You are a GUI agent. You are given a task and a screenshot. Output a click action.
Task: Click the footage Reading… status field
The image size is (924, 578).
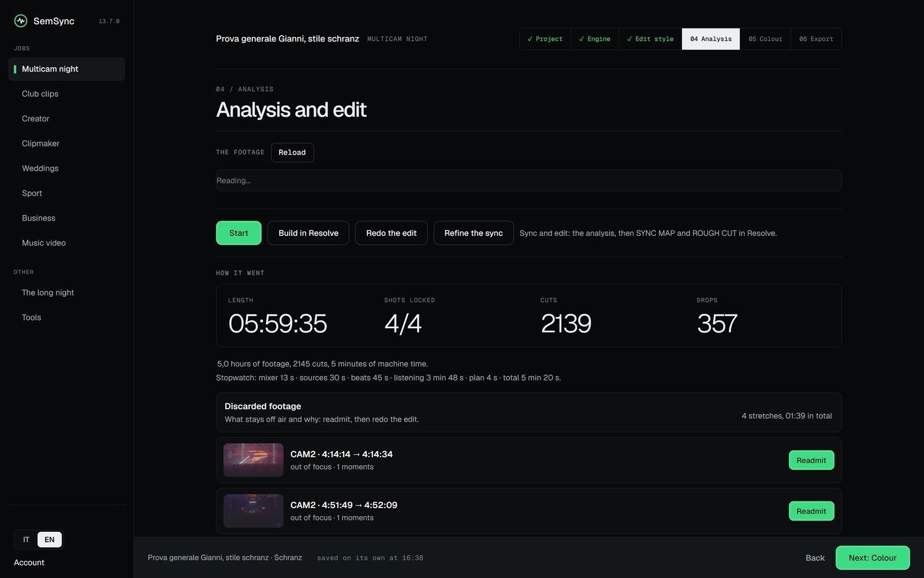[x=529, y=180]
